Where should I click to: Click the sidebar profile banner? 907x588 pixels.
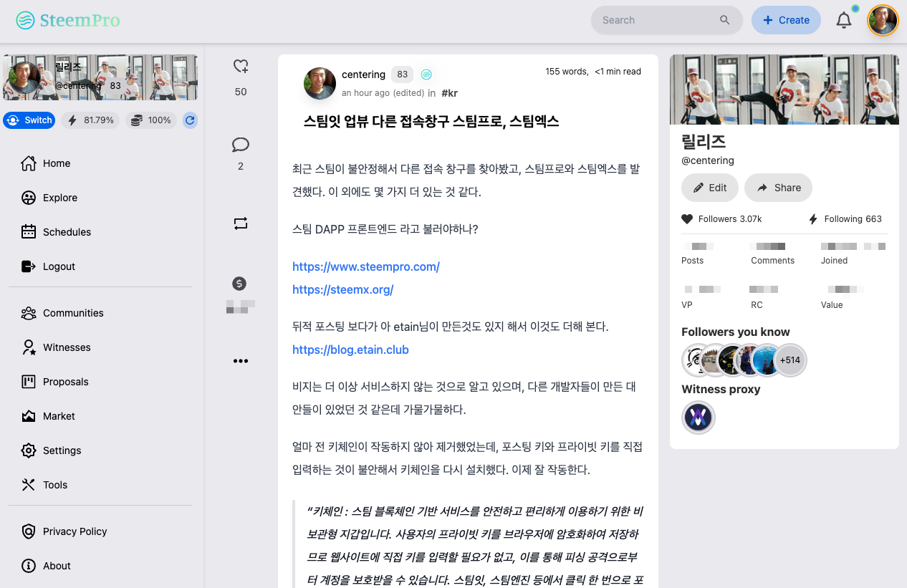(x=100, y=77)
